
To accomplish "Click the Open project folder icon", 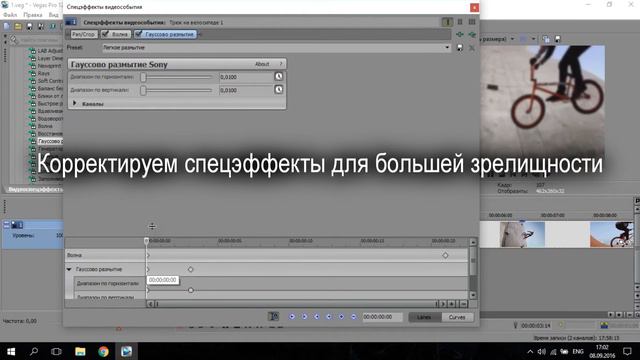I will (x=18, y=27).
